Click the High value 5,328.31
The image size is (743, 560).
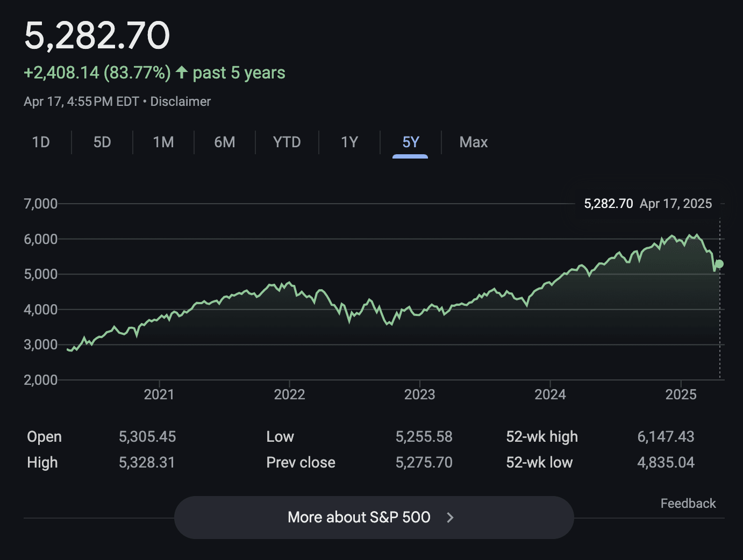pyautogui.click(x=147, y=463)
